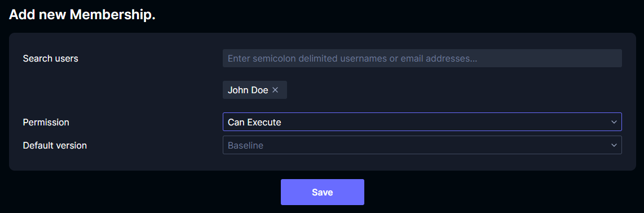Click the 'Permission' field label
Image resolution: width=644 pixels, height=213 pixels.
[x=46, y=122]
